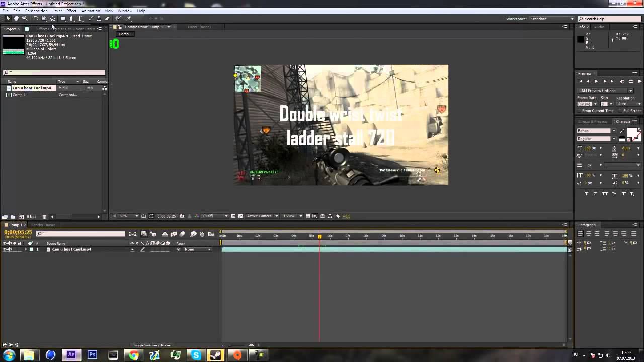Open the 50% magnification dropdown
The height and width of the screenshot is (362, 644).
tap(129, 216)
